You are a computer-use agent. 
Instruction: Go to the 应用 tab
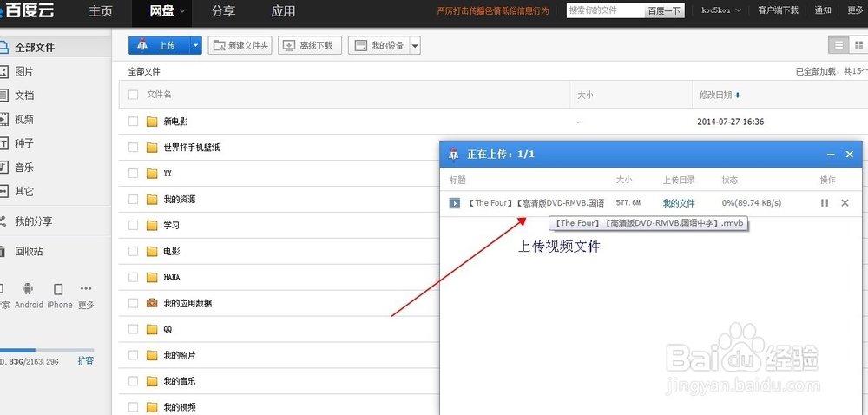[x=283, y=11]
